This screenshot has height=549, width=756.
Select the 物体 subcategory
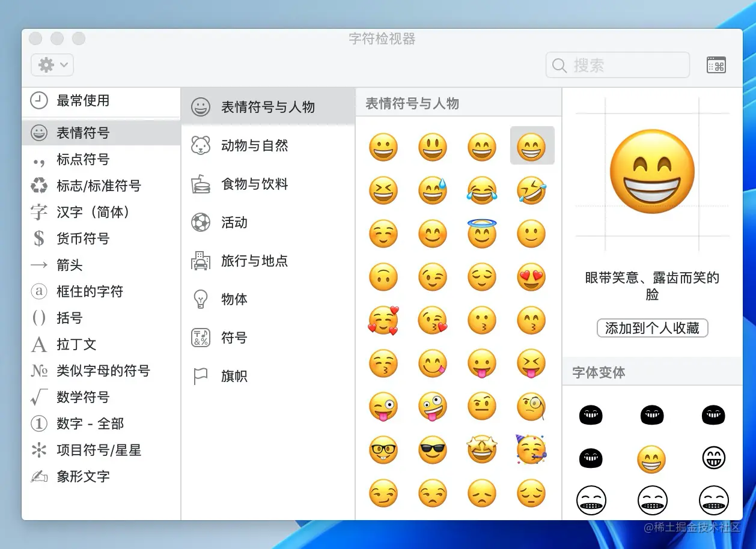tap(268, 299)
